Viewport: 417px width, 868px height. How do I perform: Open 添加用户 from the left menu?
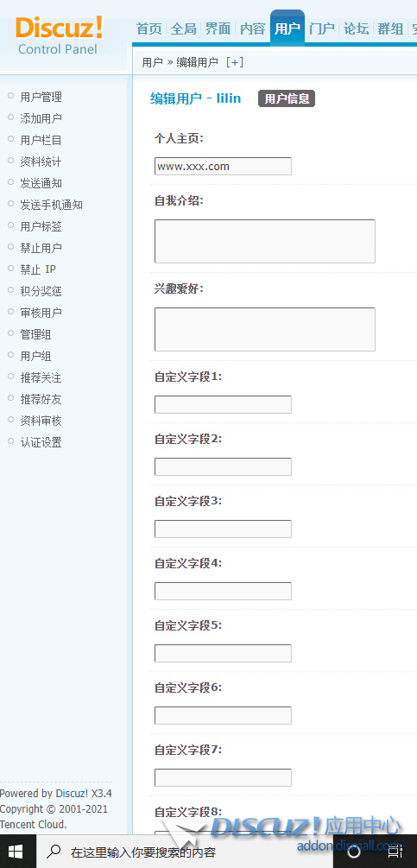coord(41,118)
